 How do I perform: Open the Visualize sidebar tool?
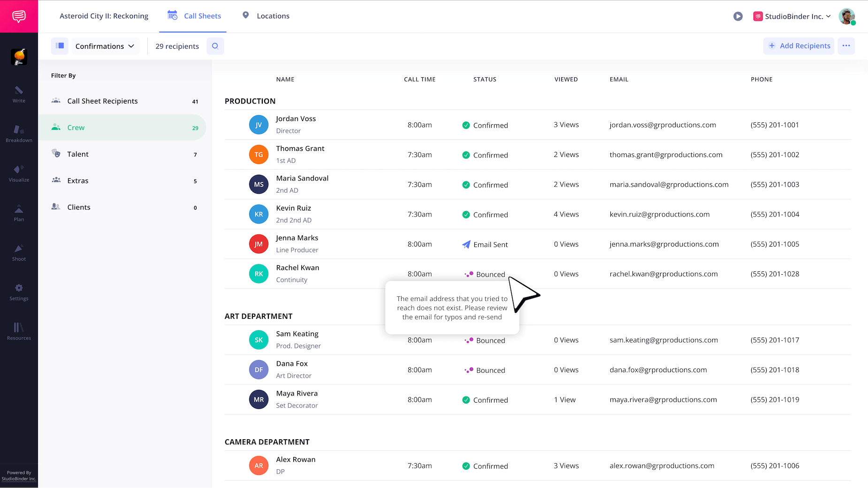[19, 173]
